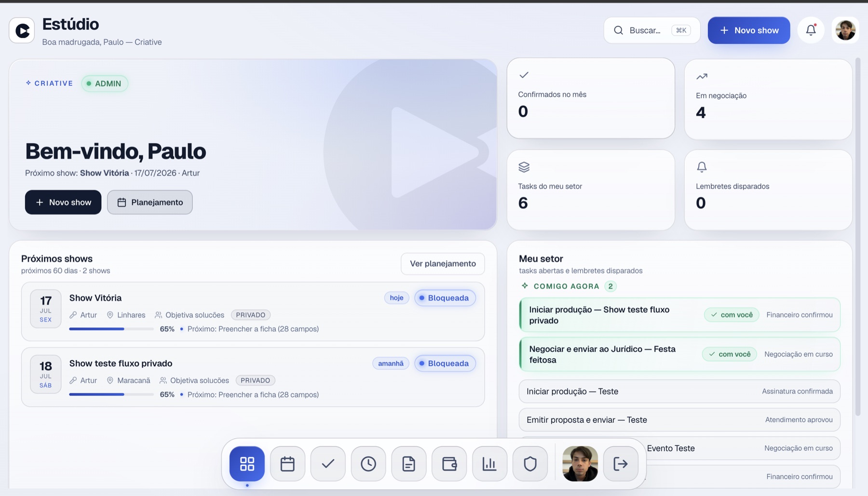868x496 pixels.
Task: Click Ver planejamento button
Action: pyautogui.click(x=443, y=264)
